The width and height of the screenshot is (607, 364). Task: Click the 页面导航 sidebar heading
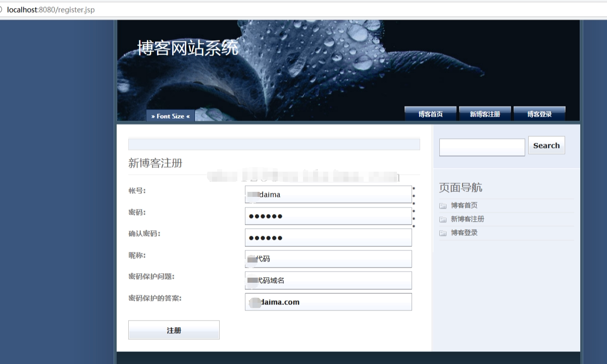[461, 187]
